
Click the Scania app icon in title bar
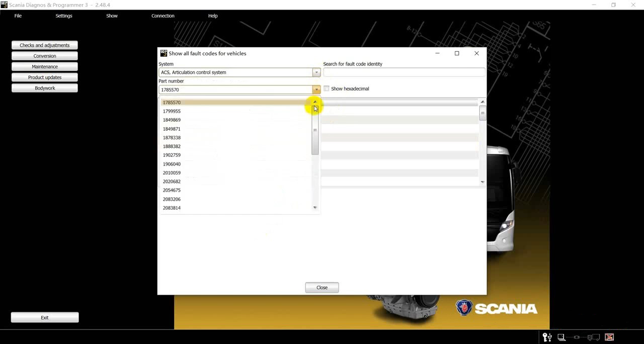pos(4,5)
